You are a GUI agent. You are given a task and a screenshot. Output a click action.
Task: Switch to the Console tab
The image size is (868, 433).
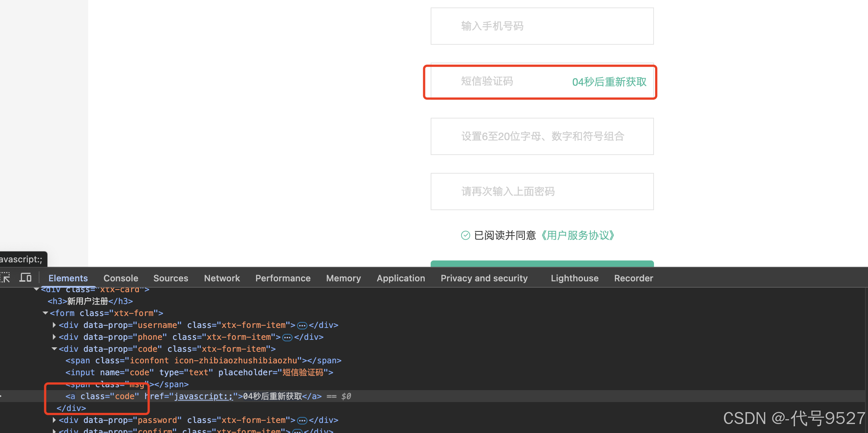(121, 278)
